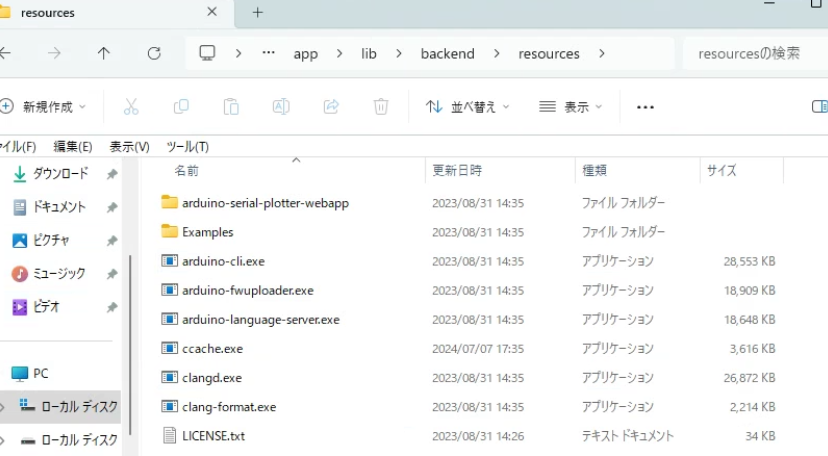Go up one folder level with Up arrow
Image resolution: width=828 pixels, height=456 pixels.
click(x=104, y=53)
